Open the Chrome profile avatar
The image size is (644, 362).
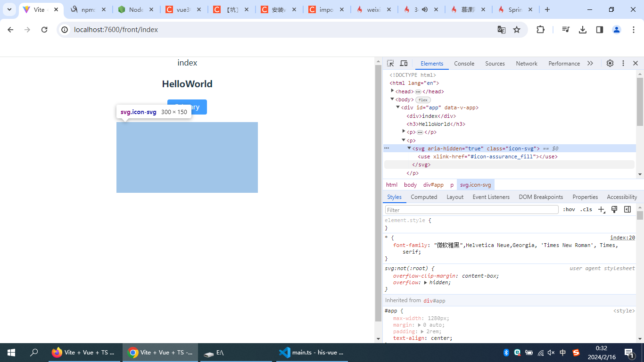(x=617, y=30)
